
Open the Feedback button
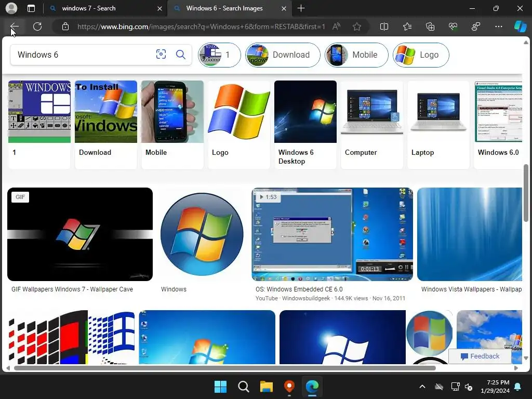(480, 356)
